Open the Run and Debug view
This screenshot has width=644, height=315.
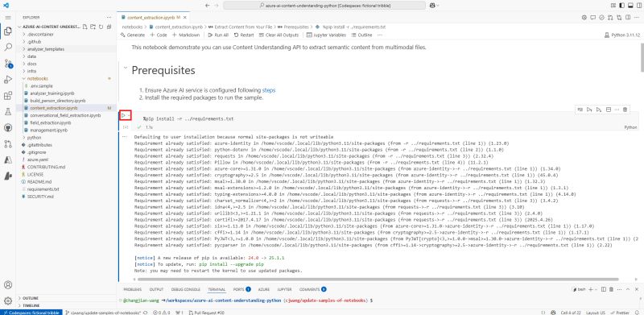pos(8,80)
